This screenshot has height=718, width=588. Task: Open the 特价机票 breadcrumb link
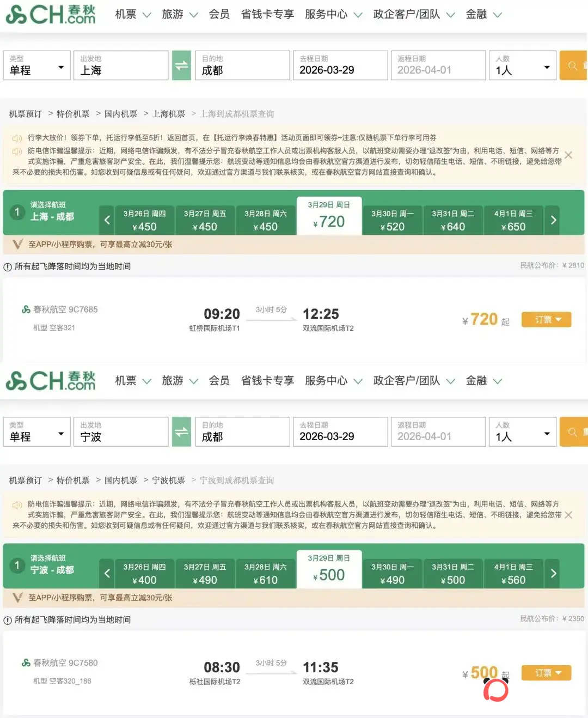click(x=73, y=114)
